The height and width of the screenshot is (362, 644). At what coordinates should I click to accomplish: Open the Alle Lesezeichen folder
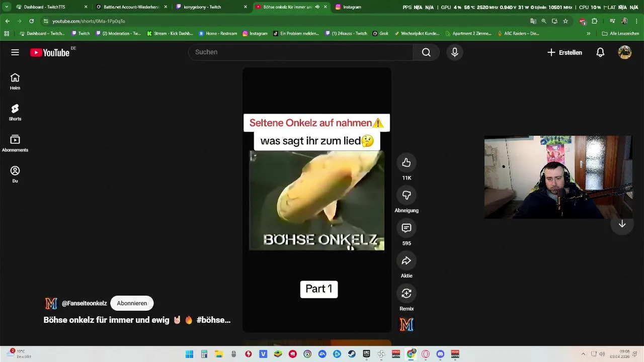pyautogui.click(x=620, y=34)
